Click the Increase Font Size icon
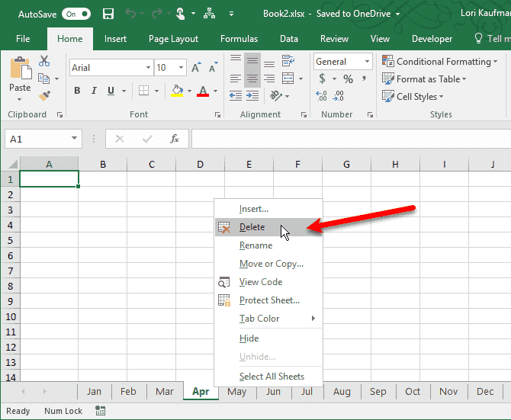Image resolution: width=511 pixels, height=420 pixels. 196,68
